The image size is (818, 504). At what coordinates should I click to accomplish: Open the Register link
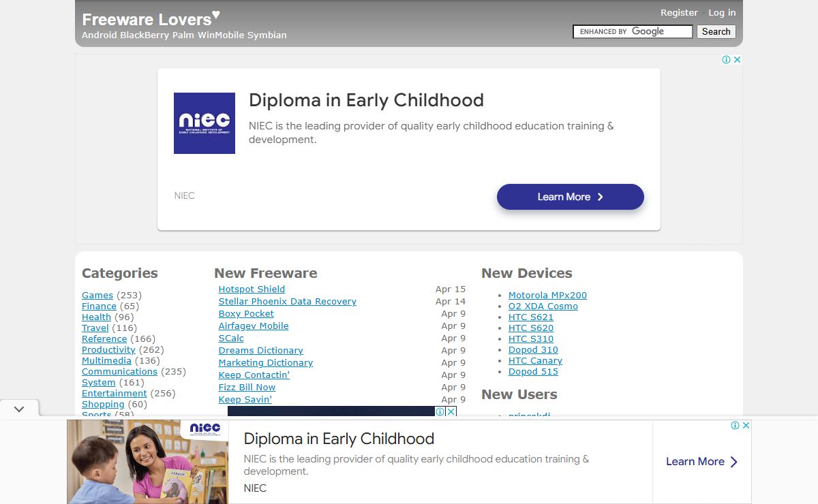[679, 13]
